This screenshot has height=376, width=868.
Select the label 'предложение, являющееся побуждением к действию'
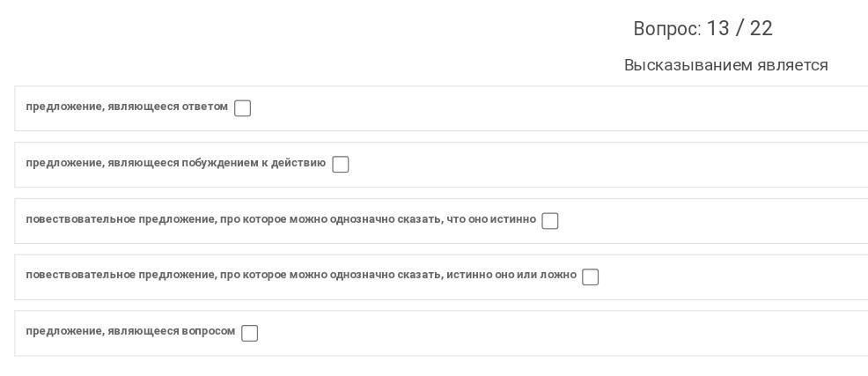click(175, 163)
